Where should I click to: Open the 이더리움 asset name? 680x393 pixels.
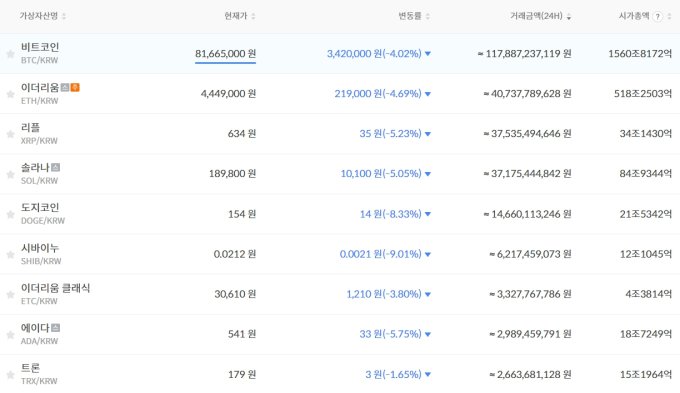40,87
